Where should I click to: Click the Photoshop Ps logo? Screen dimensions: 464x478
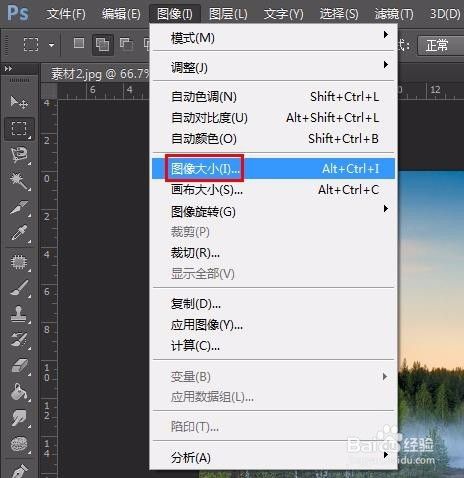18,13
